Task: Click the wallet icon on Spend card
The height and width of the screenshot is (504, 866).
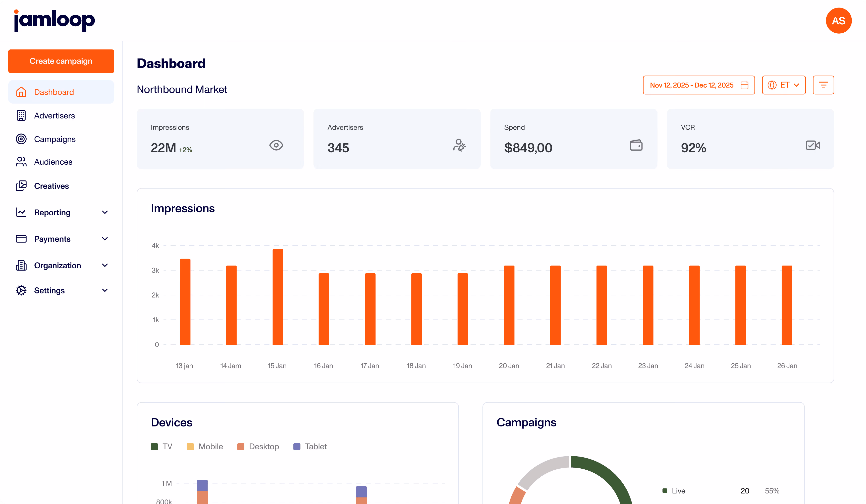Action: point(636,145)
